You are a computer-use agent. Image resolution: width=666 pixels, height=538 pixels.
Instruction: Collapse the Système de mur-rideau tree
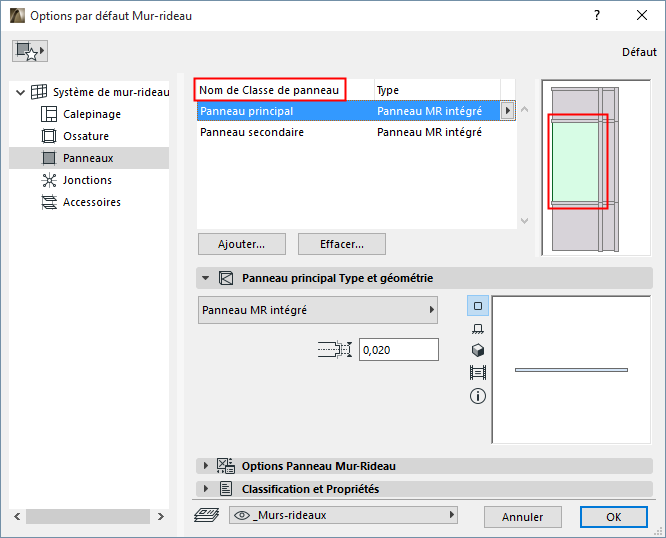(20, 92)
